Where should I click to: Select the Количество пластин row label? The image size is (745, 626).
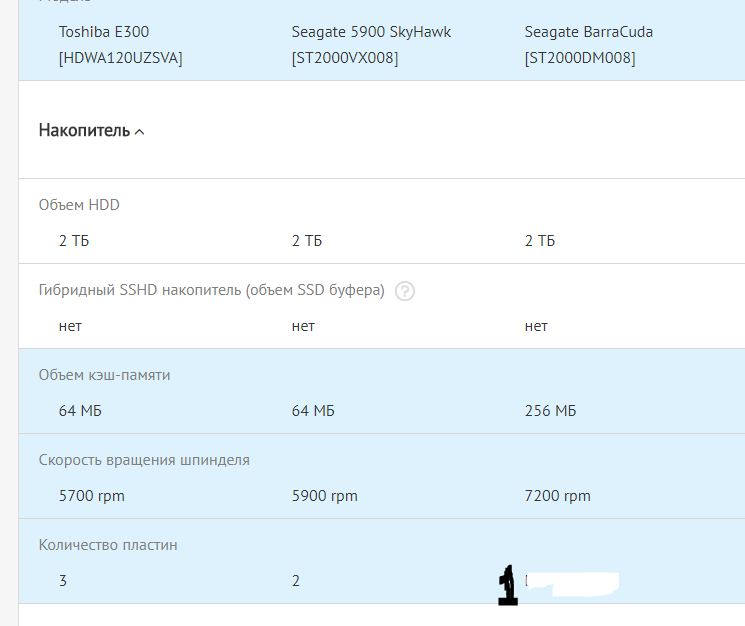108,545
